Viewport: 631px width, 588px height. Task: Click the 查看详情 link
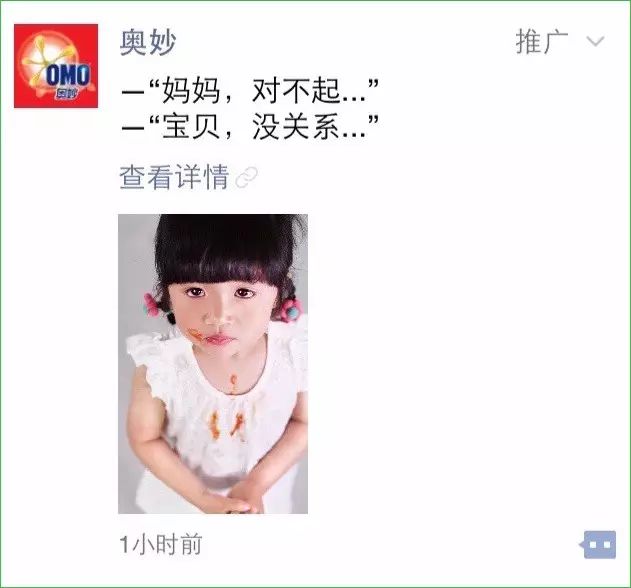pos(174,177)
